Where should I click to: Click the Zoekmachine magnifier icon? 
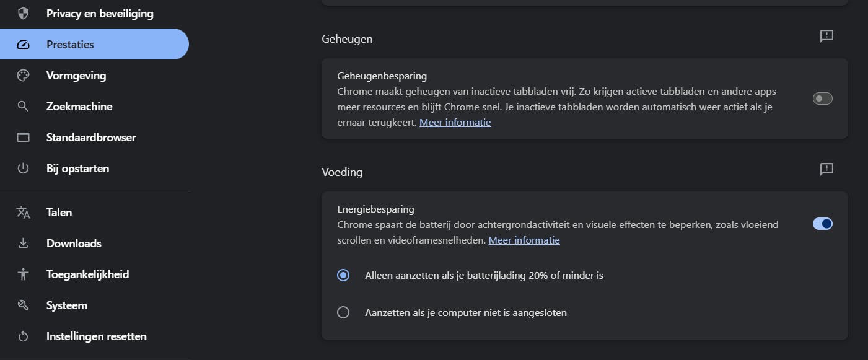[x=23, y=107]
